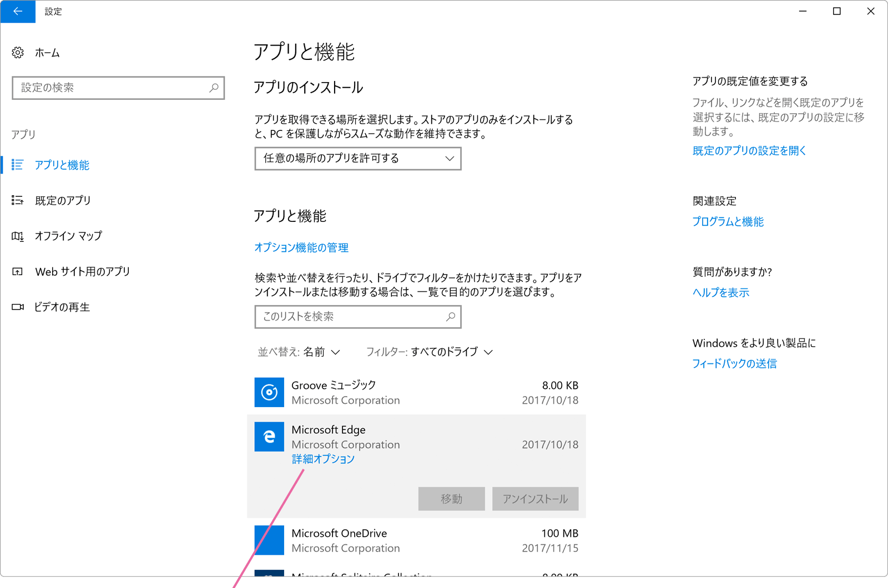Click the magnifier in このリストを検索 box
This screenshot has width=888, height=588.
(451, 317)
